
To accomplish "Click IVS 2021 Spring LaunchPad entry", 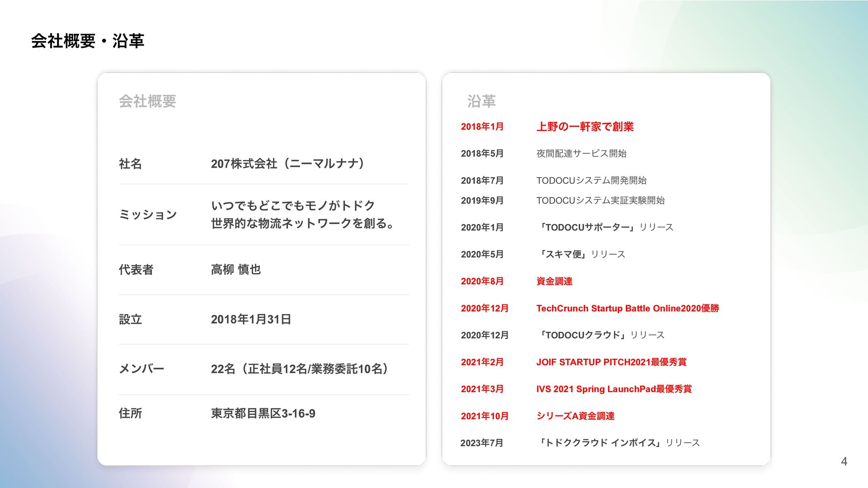I will [613, 389].
